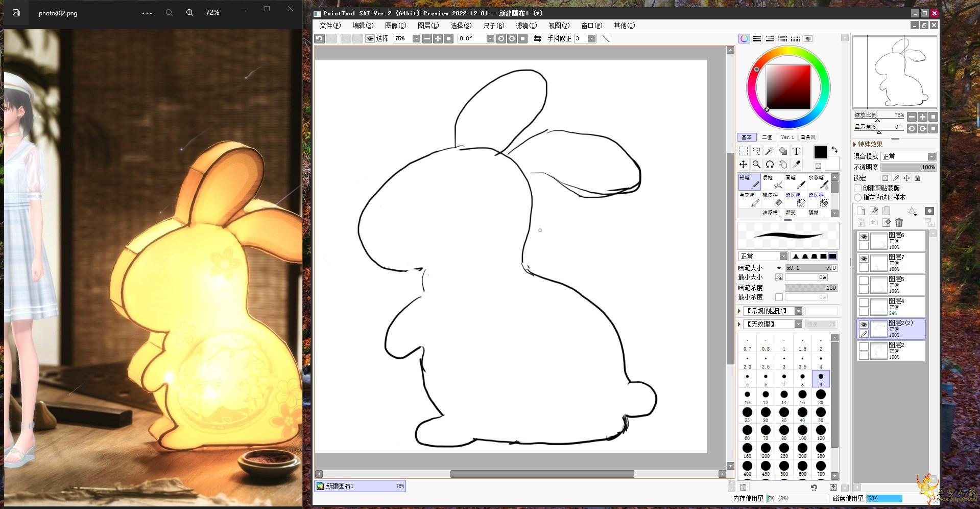Open the RGB slider color panel
The height and width of the screenshot is (509, 980).
point(757,38)
